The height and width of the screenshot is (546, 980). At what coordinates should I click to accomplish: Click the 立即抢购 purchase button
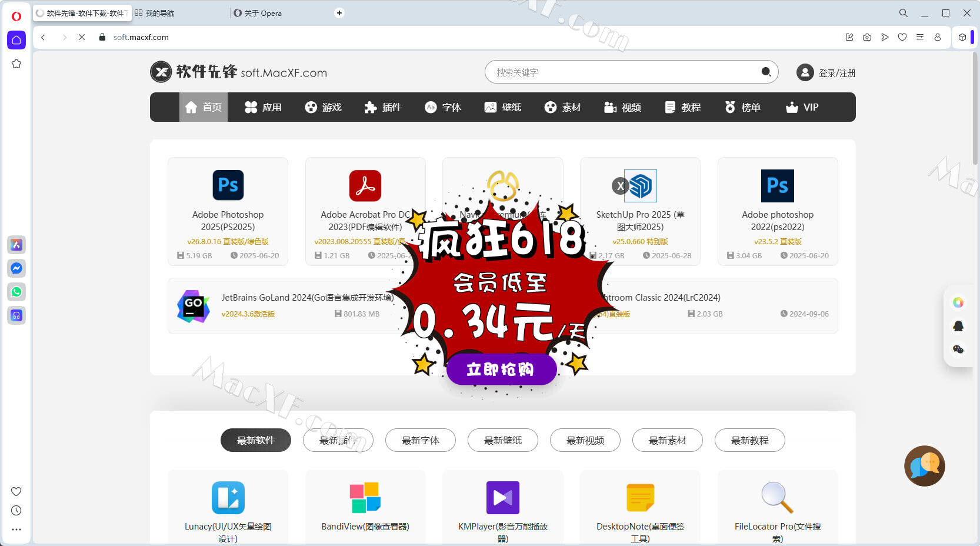(x=501, y=369)
